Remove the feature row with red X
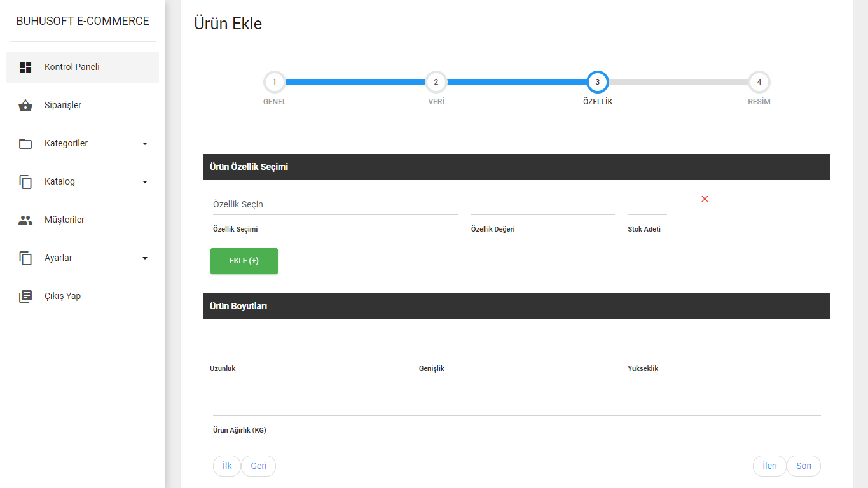The height and width of the screenshot is (488, 868). pyautogui.click(x=705, y=199)
